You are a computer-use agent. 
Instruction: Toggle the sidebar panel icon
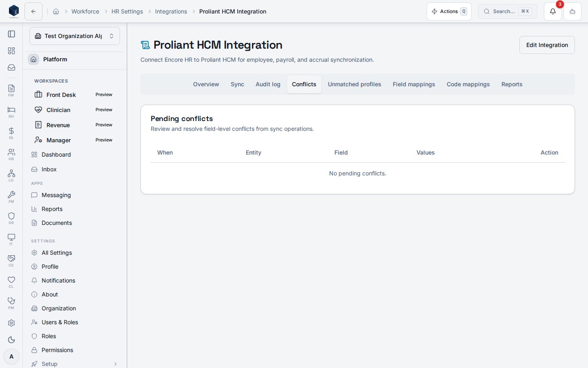pyautogui.click(x=11, y=34)
